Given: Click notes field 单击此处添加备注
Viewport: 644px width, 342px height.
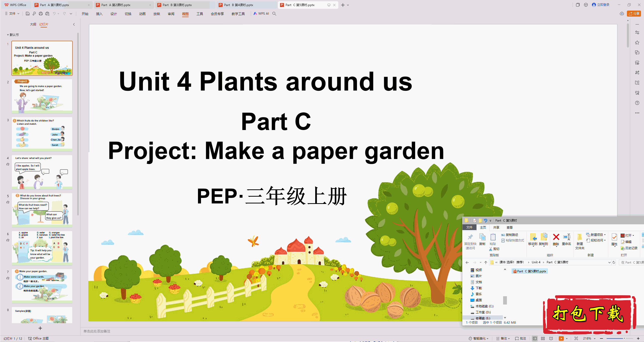Looking at the screenshot, I should 97,331.
